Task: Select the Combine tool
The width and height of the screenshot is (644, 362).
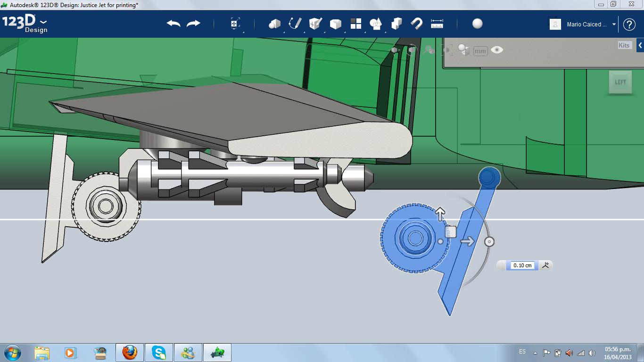Action: (396, 24)
